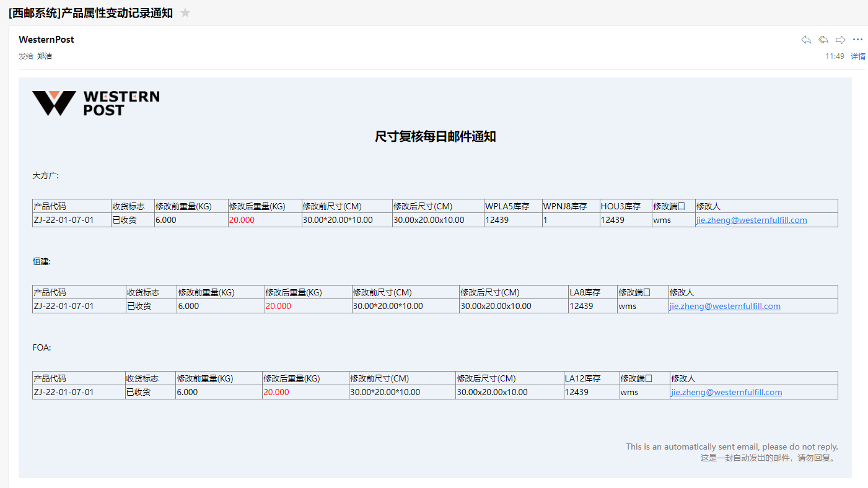Click the heading 尺寸复核每日邮件通知
The height and width of the screenshot is (488, 868).
click(x=435, y=137)
